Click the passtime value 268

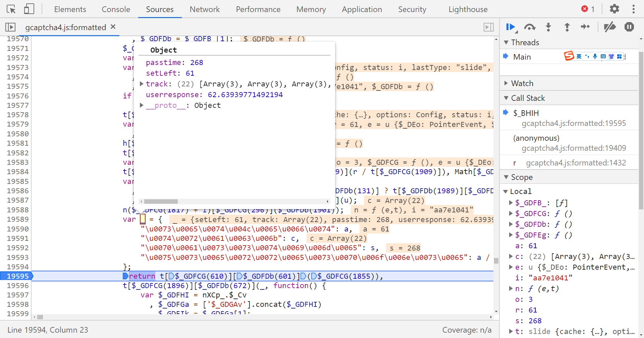coord(197,62)
